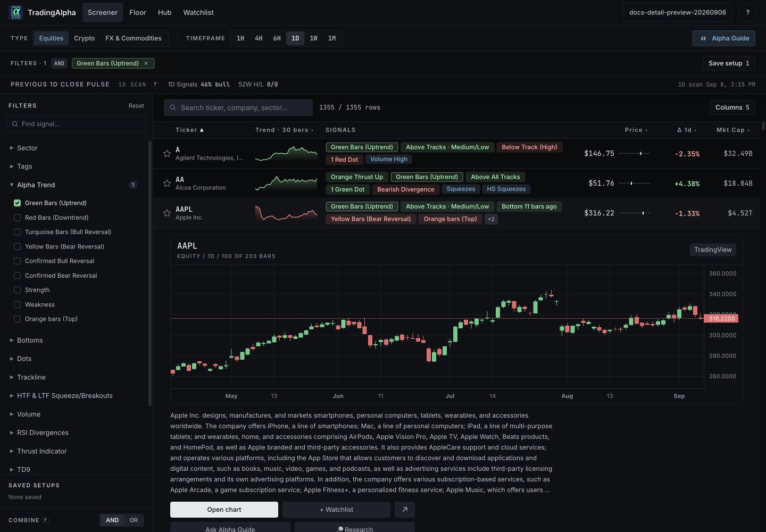766x532 pixels.
Task: Check Turquoise Bars (Bull Reversal)
Action: tap(17, 232)
